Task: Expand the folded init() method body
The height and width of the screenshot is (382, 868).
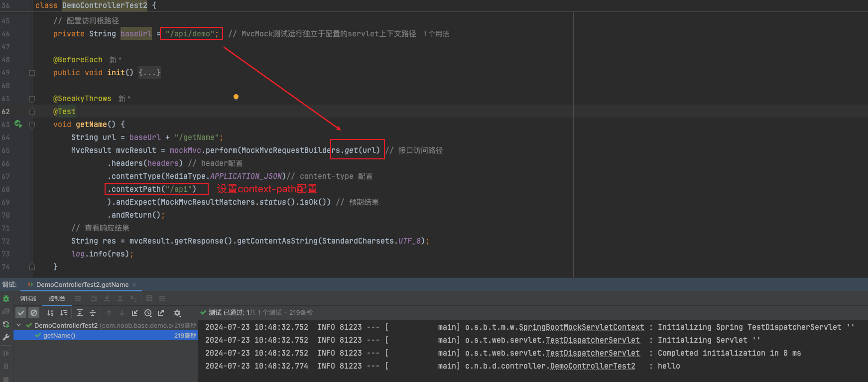Action: point(149,73)
